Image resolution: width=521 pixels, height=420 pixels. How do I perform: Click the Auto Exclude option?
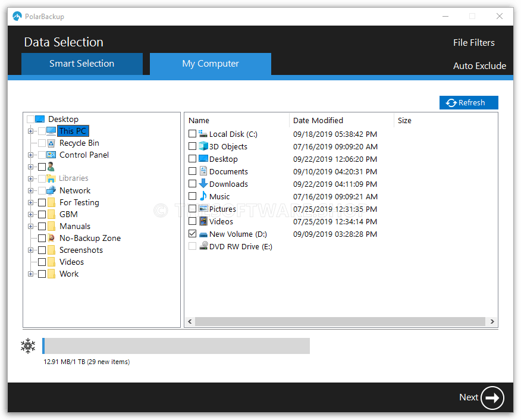pyautogui.click(x=479, y=66)
